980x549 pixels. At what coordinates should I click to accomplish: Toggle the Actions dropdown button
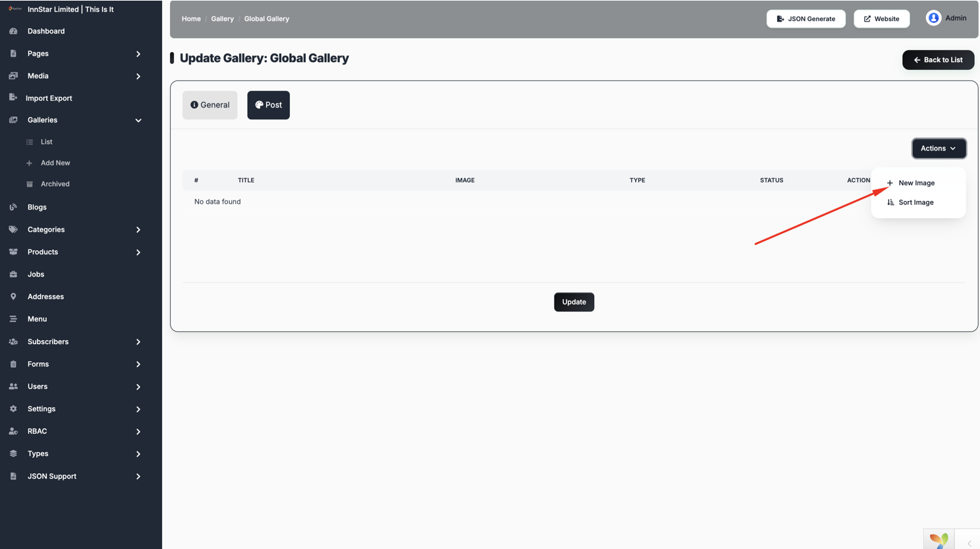tap(939, 148)
